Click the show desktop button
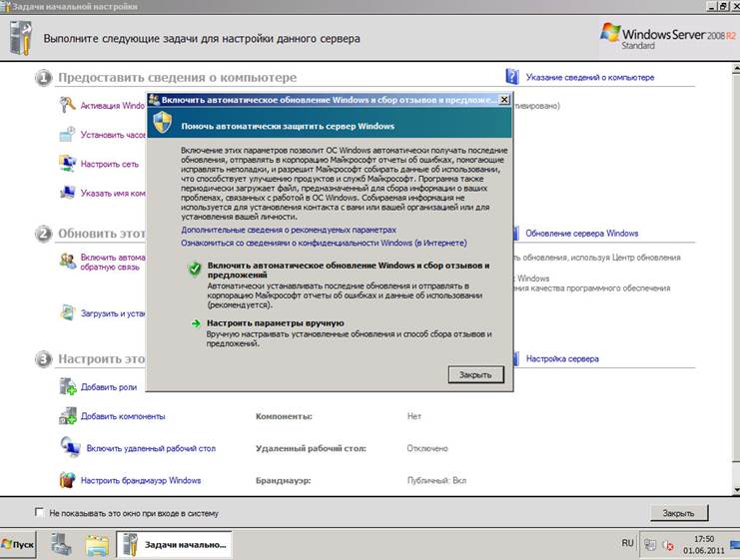The height and width of the screenshot is (560, 740). pos(735,545)
